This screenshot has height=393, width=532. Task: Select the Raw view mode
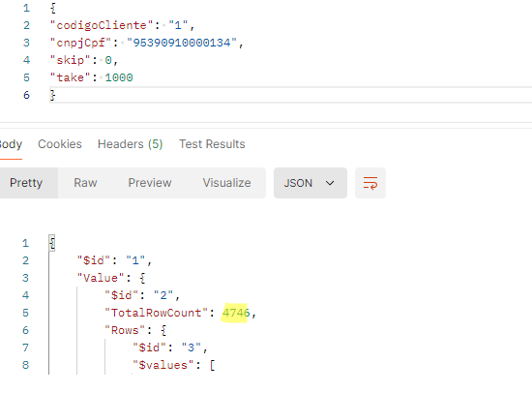pos(85,183)
